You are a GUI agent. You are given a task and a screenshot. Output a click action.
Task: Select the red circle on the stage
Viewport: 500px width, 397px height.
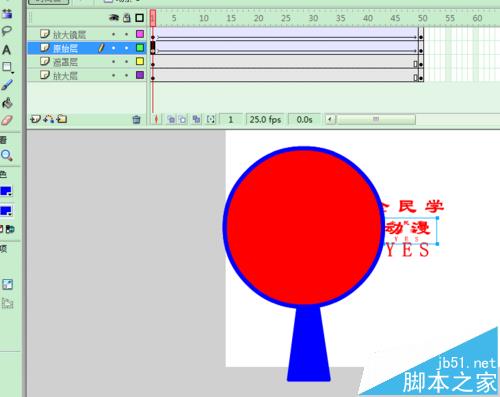[x=304, y=227]
